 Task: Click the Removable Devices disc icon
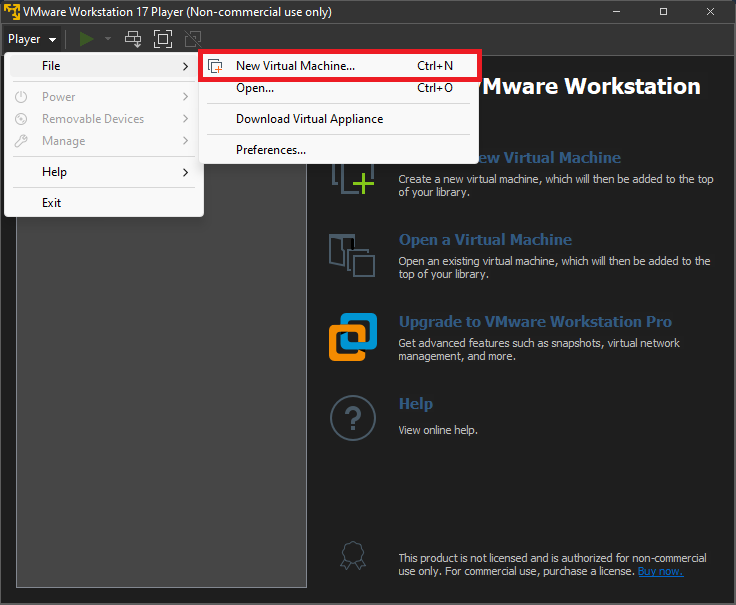[x=21, y=119]
